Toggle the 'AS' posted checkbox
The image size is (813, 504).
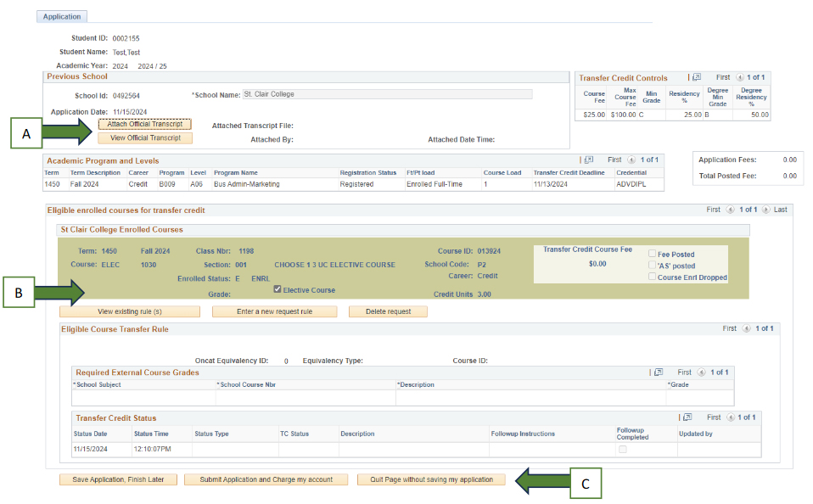point(652,266)
